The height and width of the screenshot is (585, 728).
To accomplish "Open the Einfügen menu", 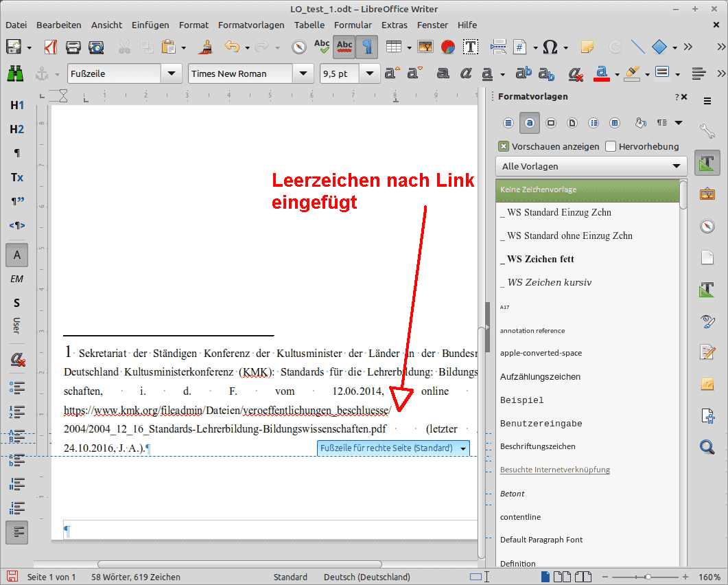I will pyautogui.click(x=150, y=25).
